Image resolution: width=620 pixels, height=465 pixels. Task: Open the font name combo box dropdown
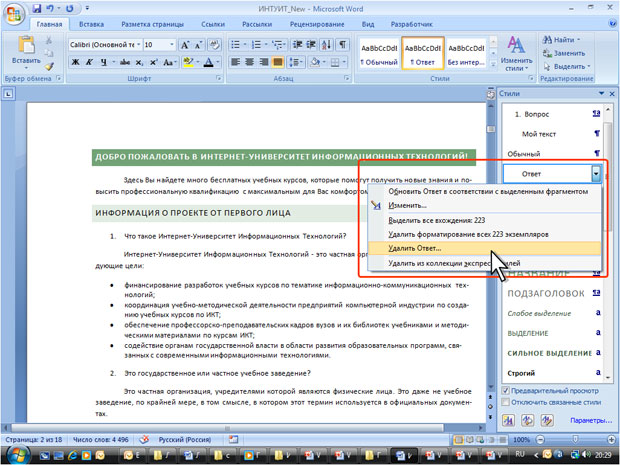138,45
